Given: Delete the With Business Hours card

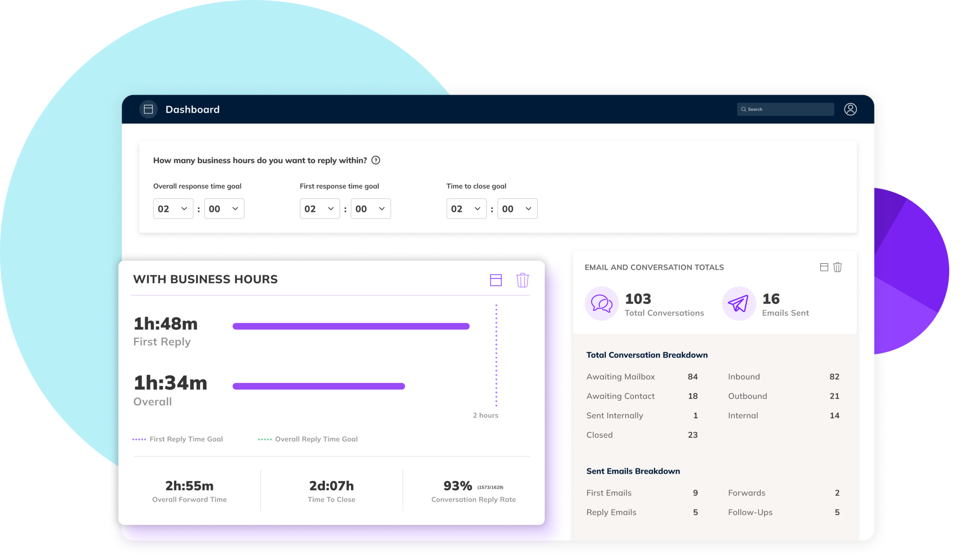Looking at the screenshot, I should point(523,280).
